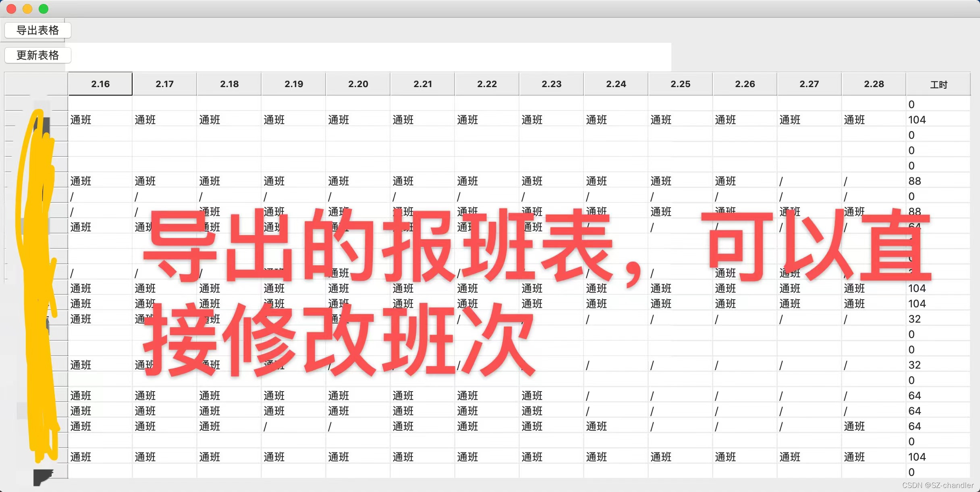This screenshot has height=492, width=980.
Task: Click the yellow minimize window button
Action: [27, 8]
